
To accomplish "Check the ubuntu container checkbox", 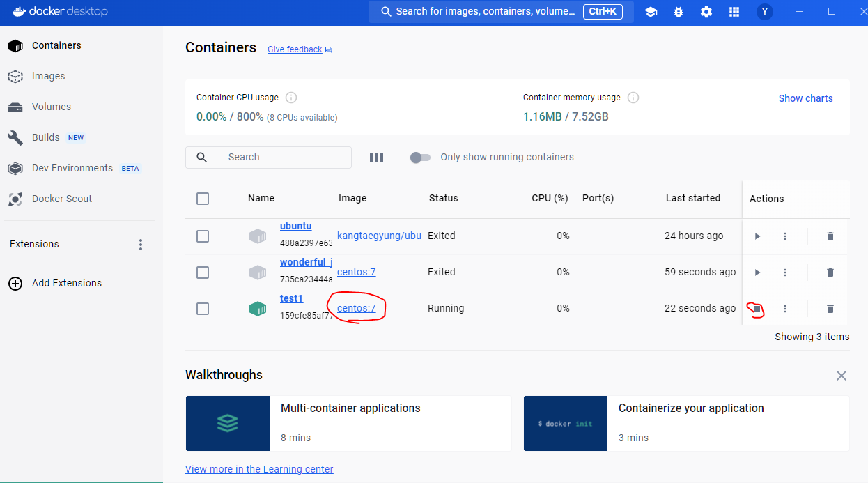I will pos(203,236).
